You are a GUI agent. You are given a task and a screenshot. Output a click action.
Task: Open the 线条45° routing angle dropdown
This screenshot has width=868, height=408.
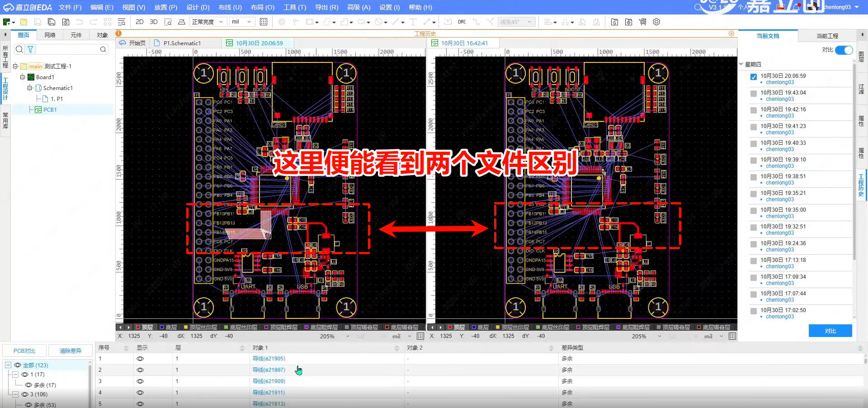(x=517, y=22)
